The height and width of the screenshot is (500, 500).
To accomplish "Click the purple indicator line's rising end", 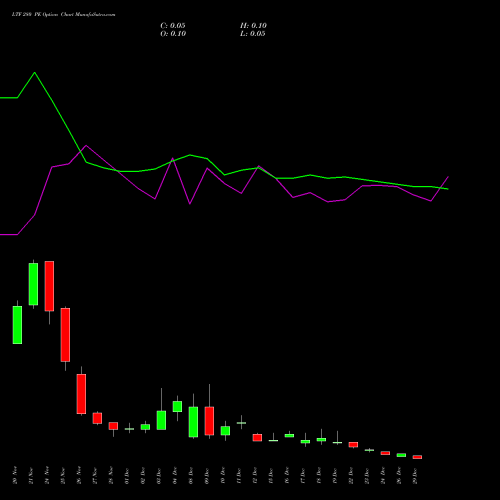I will [x=448, y=177].
